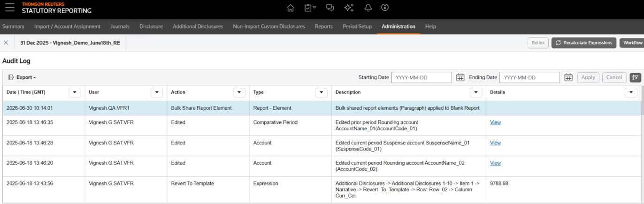Click the Recalculate Expressions button
The image size is (644, 204).
pyautogui.click(x=584, y=43)
